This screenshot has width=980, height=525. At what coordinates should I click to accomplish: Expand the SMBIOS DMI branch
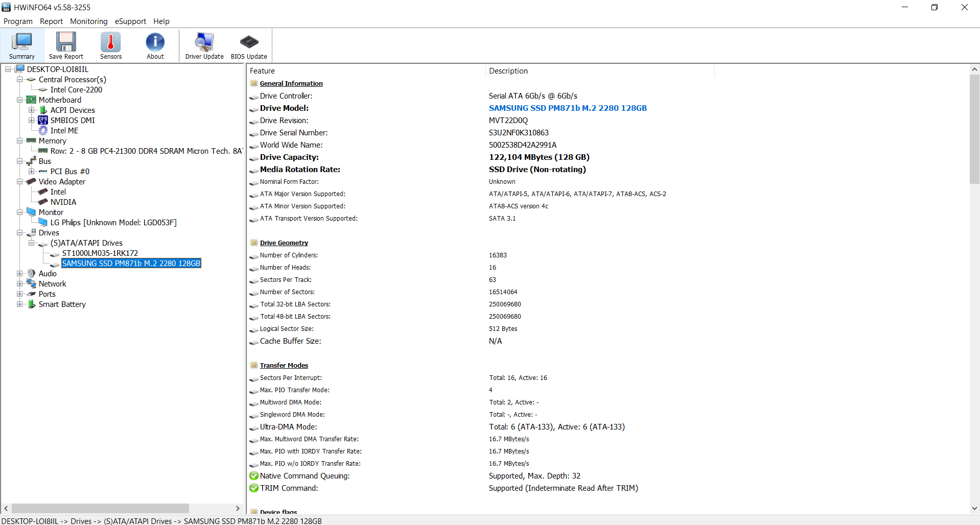[32, 120]
